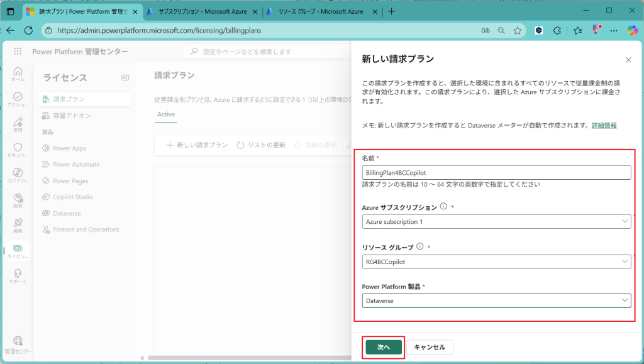
Task: Go to Home in the left rail
Action: pos(18,74)
